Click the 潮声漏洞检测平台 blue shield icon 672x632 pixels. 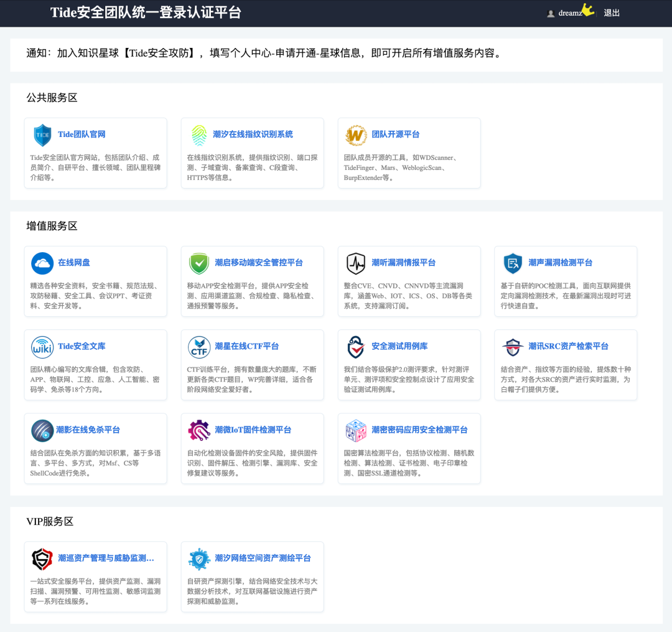tap(512, 263)
